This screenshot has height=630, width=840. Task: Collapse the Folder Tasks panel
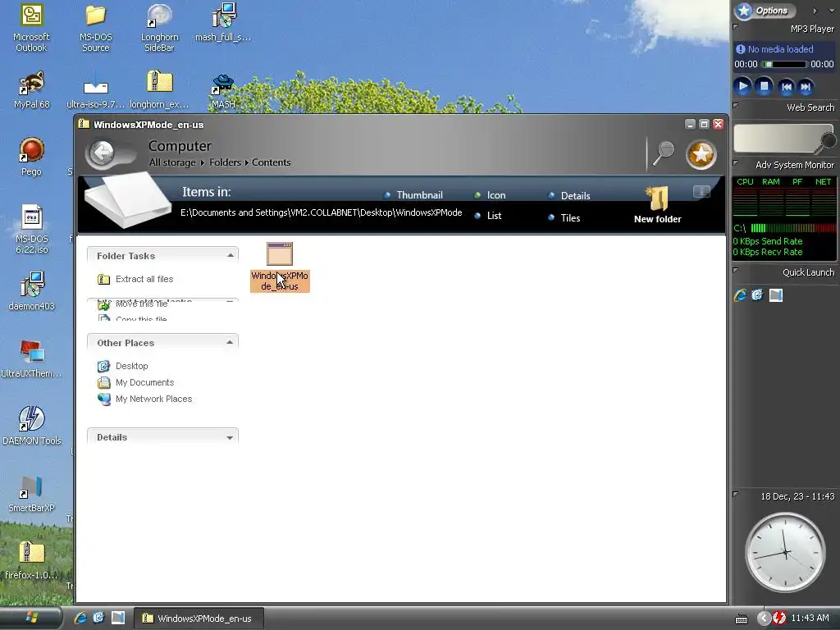point(230,256)
